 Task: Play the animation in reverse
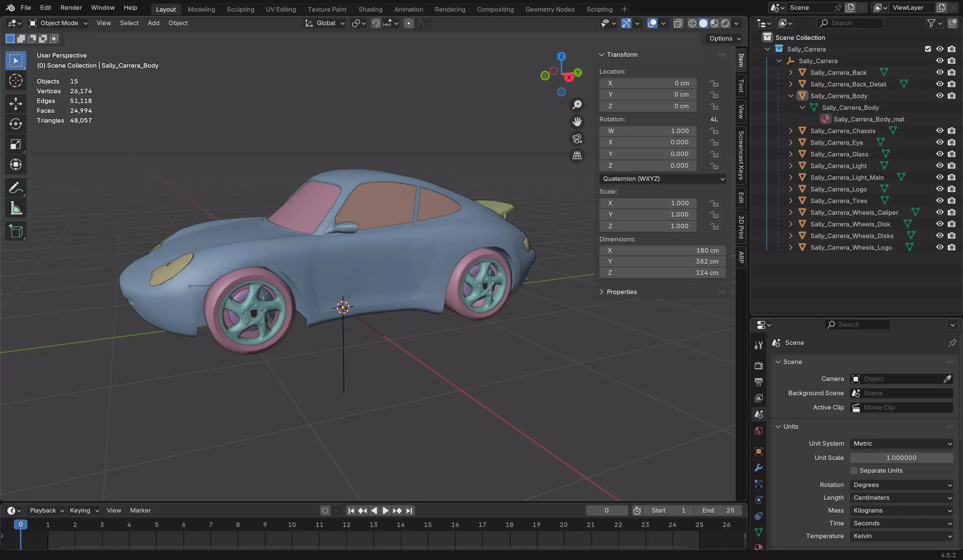(x=374, y=511)
